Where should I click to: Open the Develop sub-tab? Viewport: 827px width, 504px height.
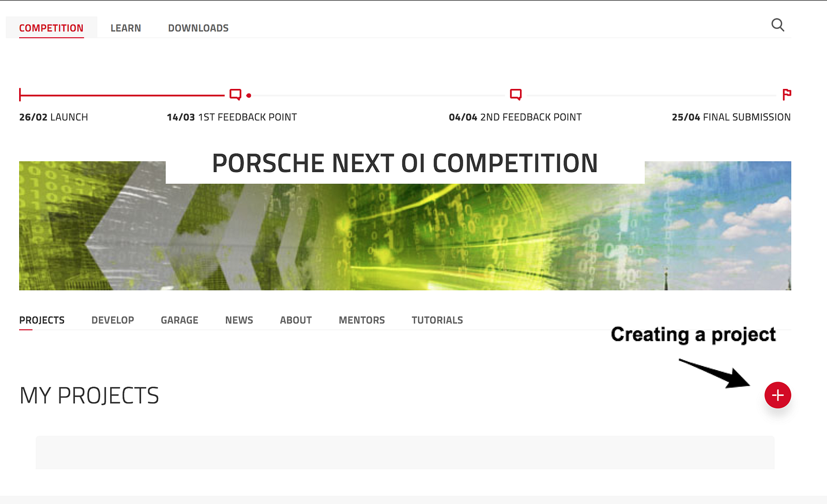(113, 320)
